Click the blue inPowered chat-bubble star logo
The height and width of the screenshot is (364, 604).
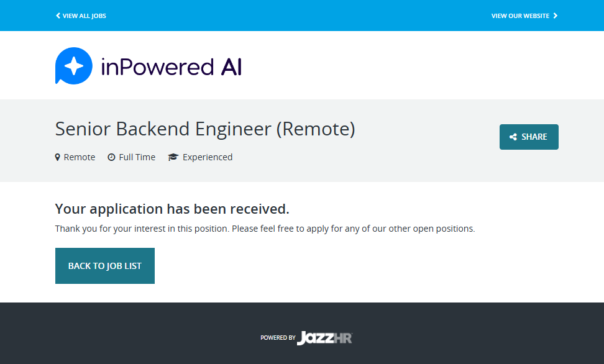tap(73, 65)
